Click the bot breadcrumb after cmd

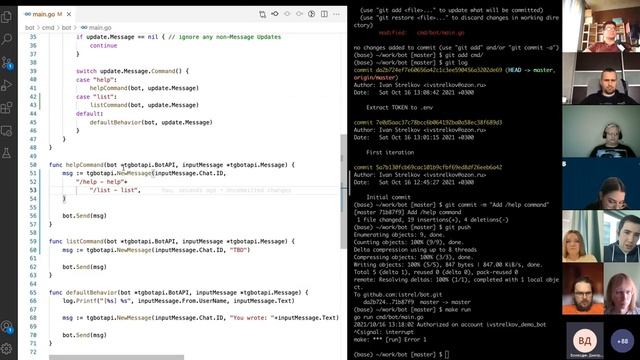click(x=67, y=28)
